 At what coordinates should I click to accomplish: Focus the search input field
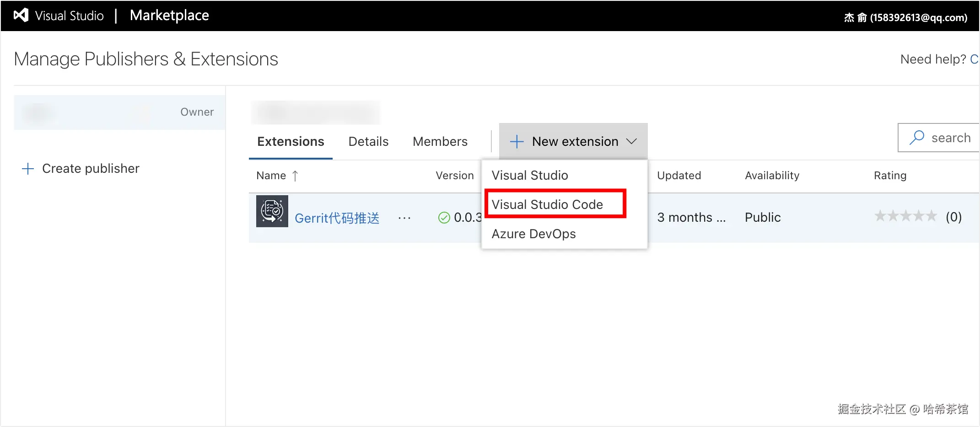pos(938,138)
